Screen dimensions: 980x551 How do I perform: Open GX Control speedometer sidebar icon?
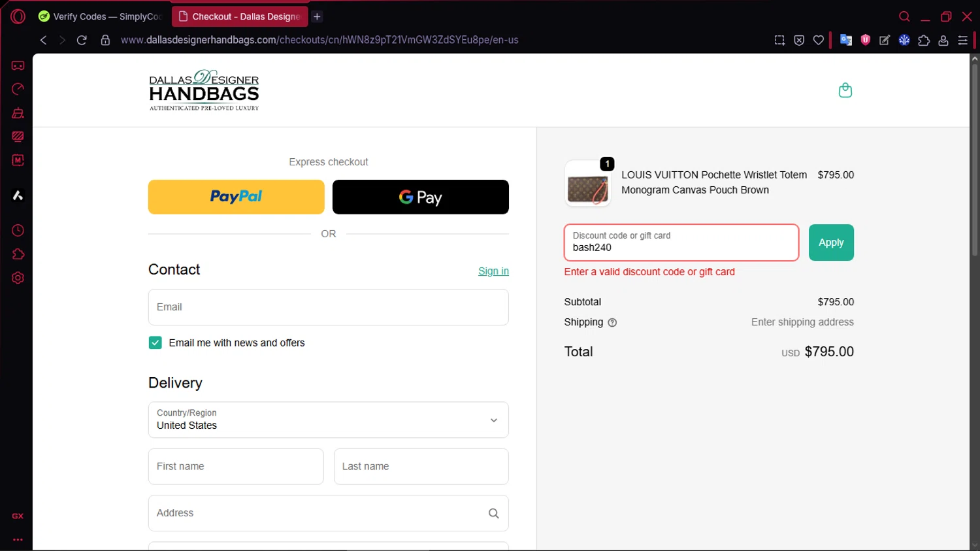18,89
